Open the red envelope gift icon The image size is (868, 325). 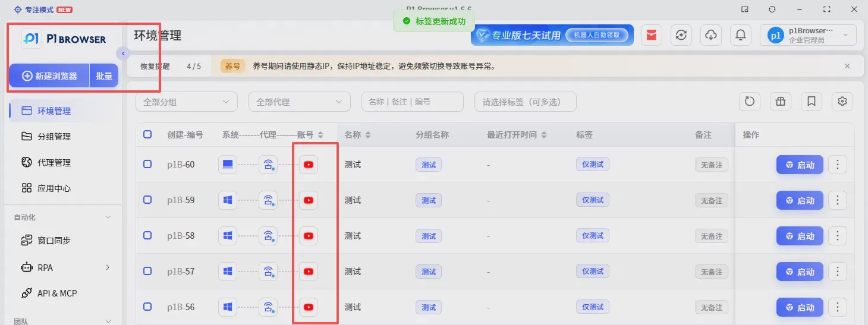652,36
